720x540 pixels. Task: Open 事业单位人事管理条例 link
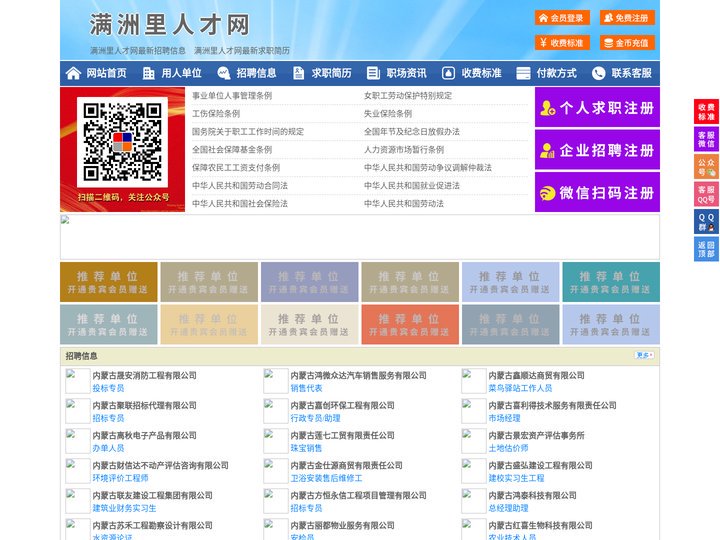(x=232, y=96)
